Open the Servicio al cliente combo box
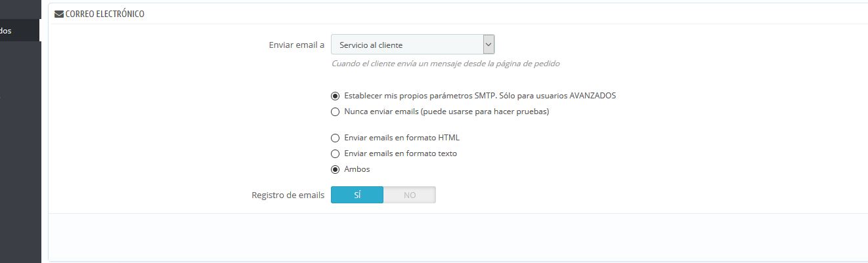Viewport: 868px width, 263px height. pos(412,45)
